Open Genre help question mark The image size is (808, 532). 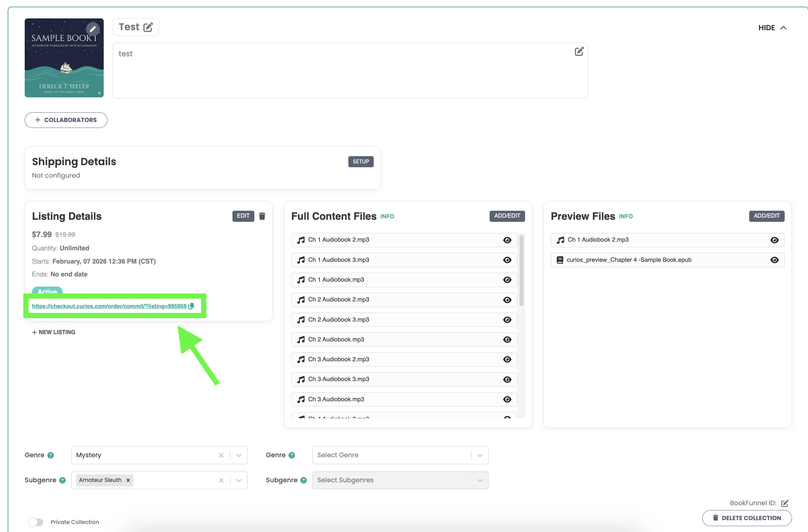click(x=50, y=455)
